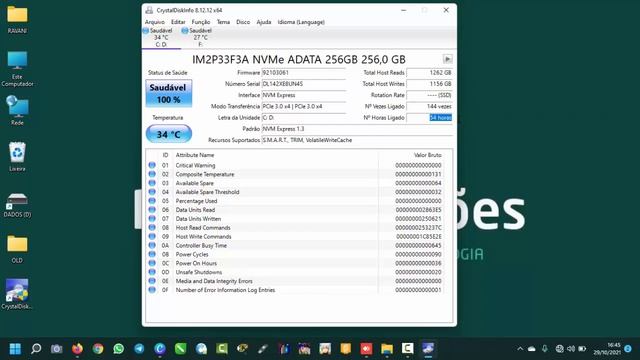Viewport: 640px width, 360px height.
Task: Switch to the C: D: disk tab
Action: (161, 38)
